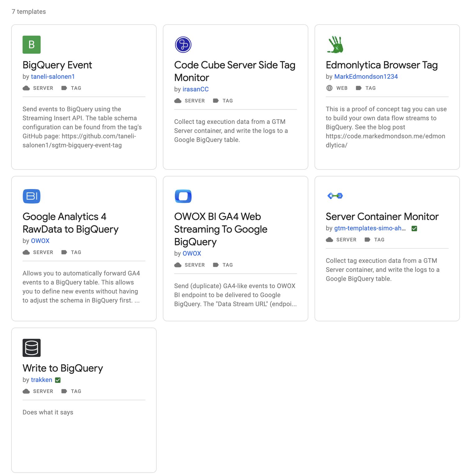Open Write to BigQuery template title

[63, 368]
